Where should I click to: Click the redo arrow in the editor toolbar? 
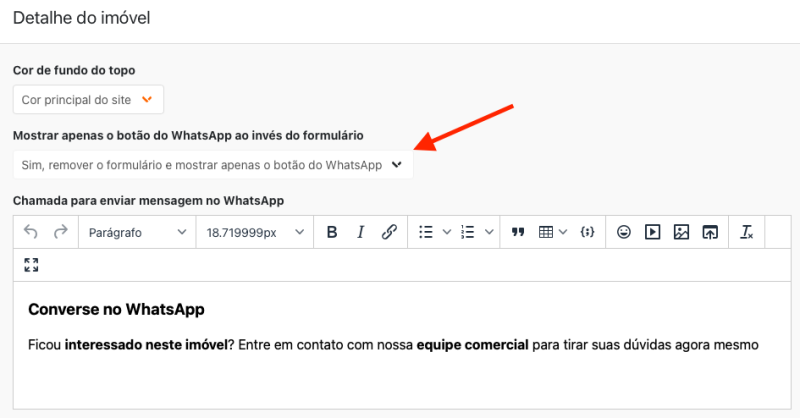coord(60,232)
